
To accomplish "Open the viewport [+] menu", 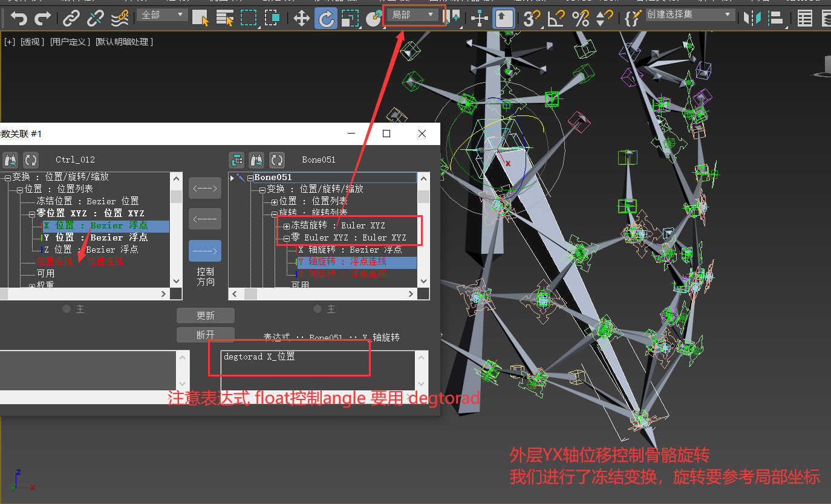I will tap(10, 42).
